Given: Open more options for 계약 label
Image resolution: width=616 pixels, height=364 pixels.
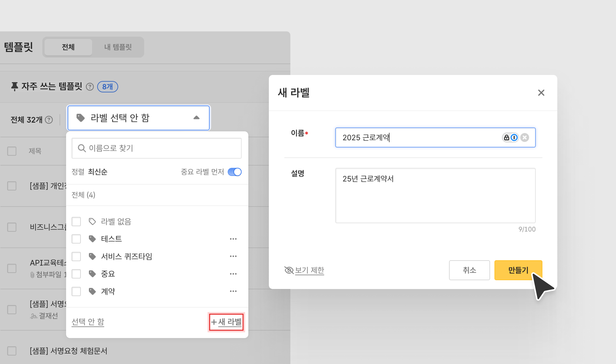Looking at the screenshot, I should tap(233, 291).
